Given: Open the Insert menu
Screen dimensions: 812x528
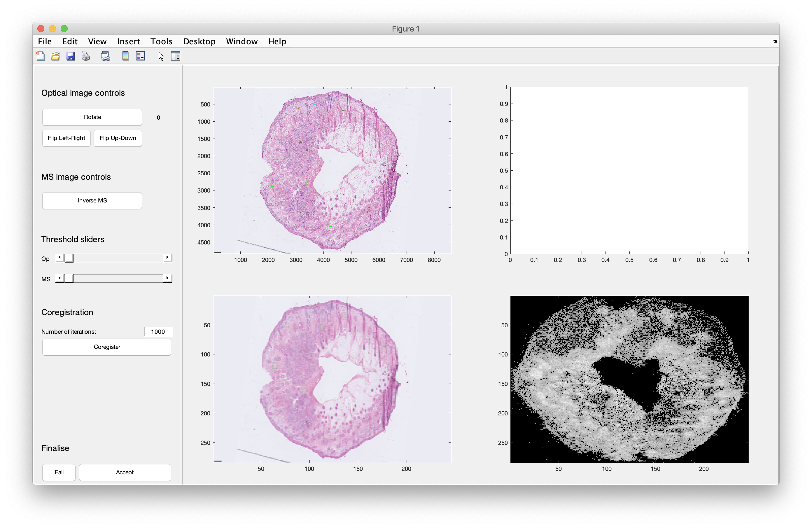Looking at the screenshot, I should tap(128, 41).
